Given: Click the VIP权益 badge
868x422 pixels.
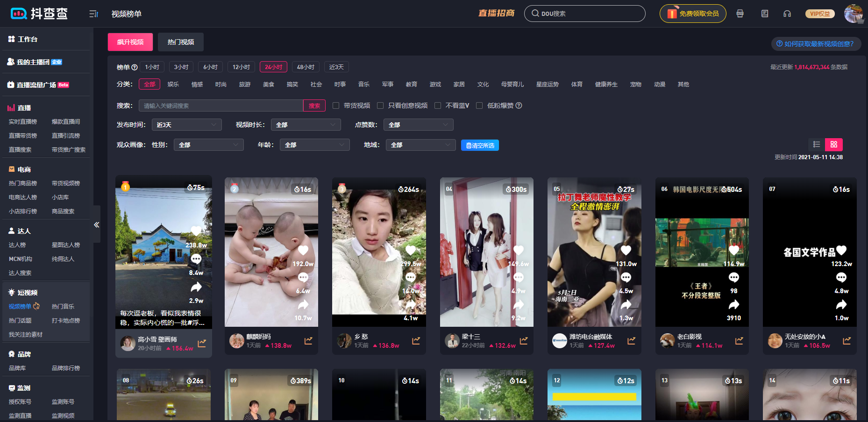Looking at the screenshot, I should pos(820,14).
